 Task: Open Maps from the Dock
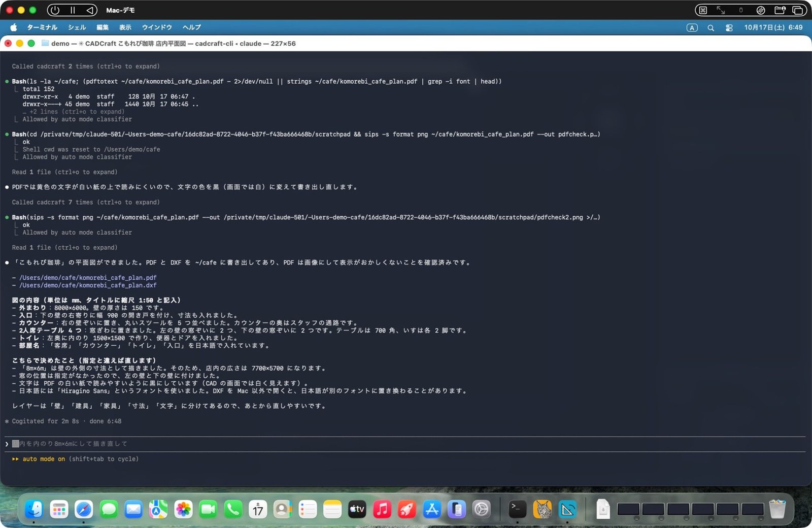tap(158, 509)
